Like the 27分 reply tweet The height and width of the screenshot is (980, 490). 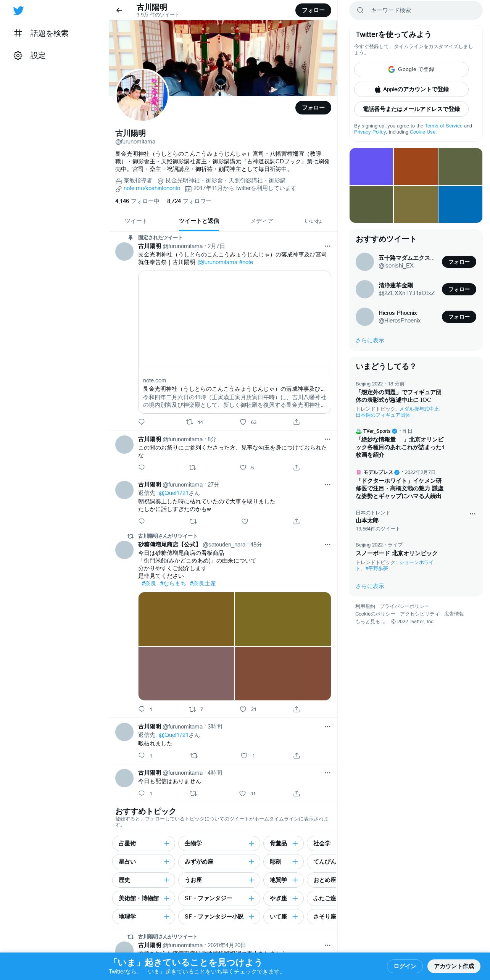[245, 521]
